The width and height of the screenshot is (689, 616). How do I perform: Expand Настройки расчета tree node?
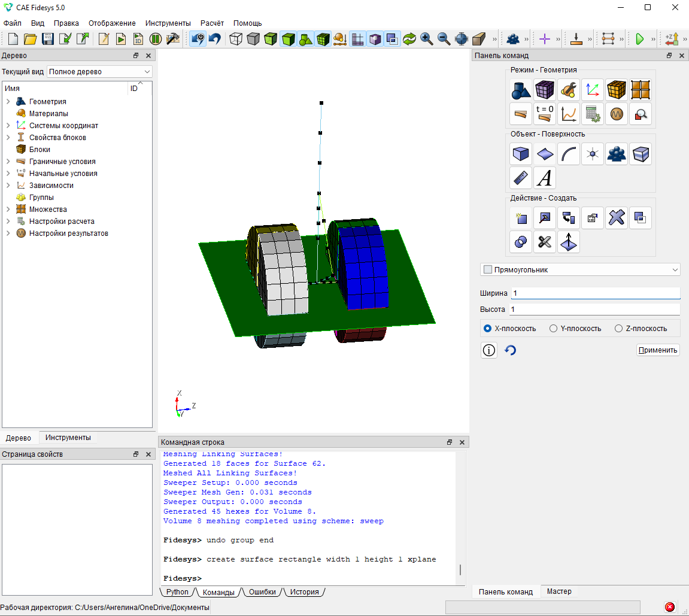tap(8, 221)
